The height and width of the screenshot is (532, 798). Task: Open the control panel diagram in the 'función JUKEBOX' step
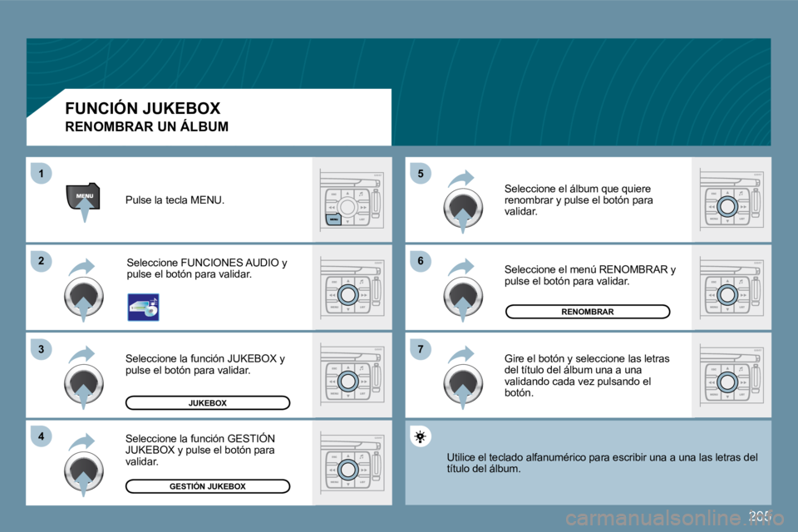click(x=352, y=375)
